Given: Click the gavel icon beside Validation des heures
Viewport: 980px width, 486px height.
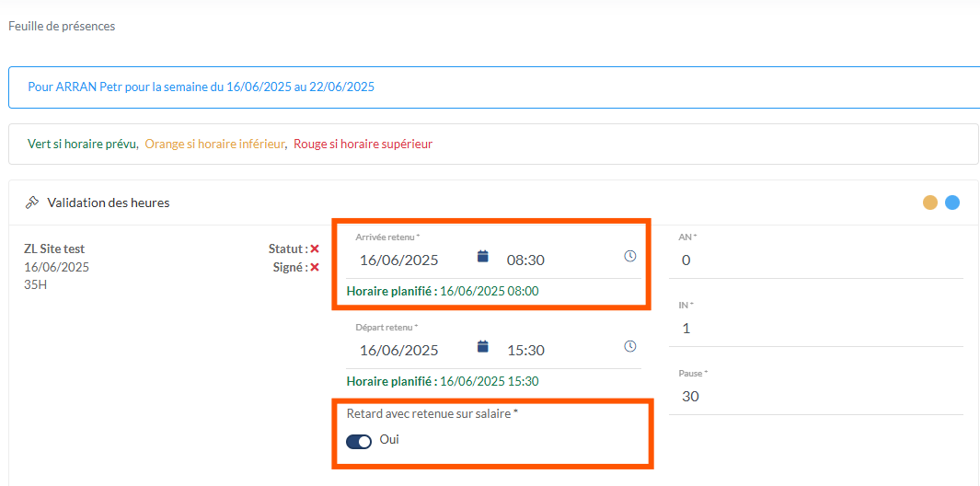Looking at the screenshot, I should 31,202.
